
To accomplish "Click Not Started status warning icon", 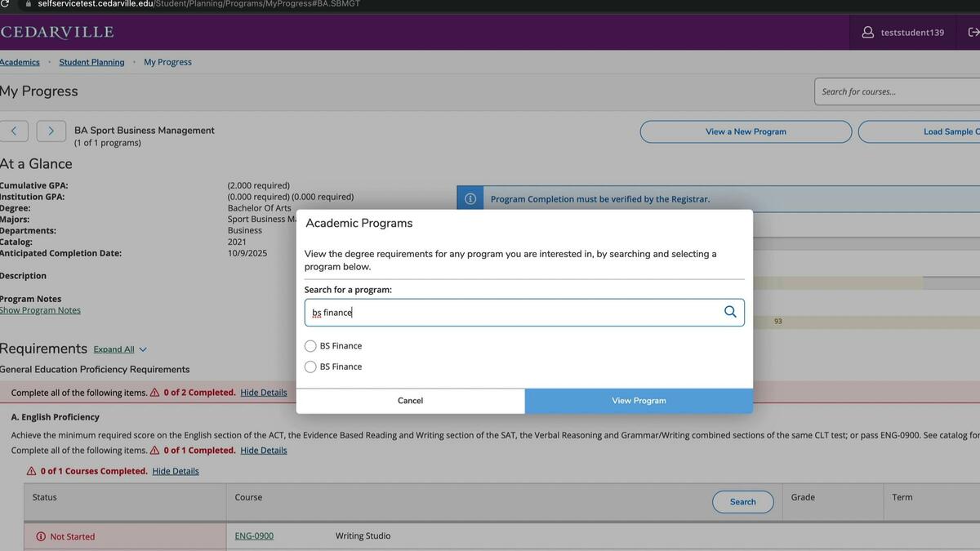I will point(41,536).
